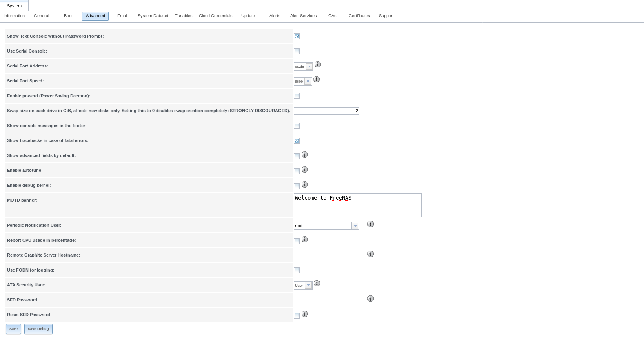
Task: Click the Save button
Action: 13,329
